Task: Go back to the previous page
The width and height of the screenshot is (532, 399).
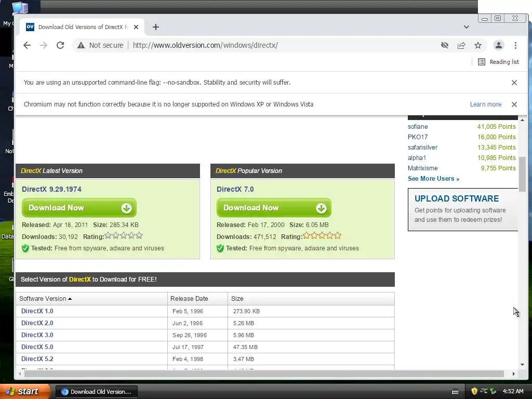Action: coord(27,45)
